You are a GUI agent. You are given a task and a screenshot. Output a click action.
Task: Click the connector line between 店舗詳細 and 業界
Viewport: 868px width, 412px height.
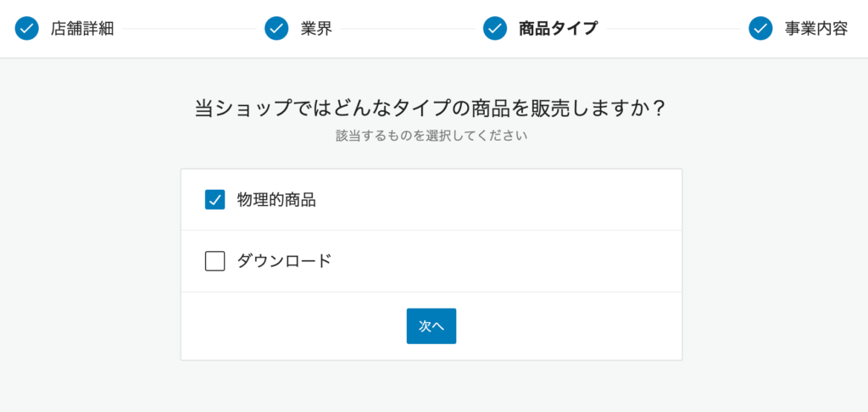coord(189,29)
